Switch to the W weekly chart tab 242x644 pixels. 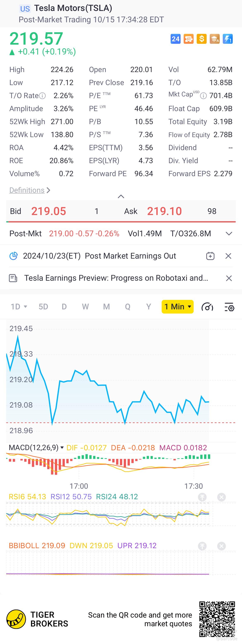85,307
